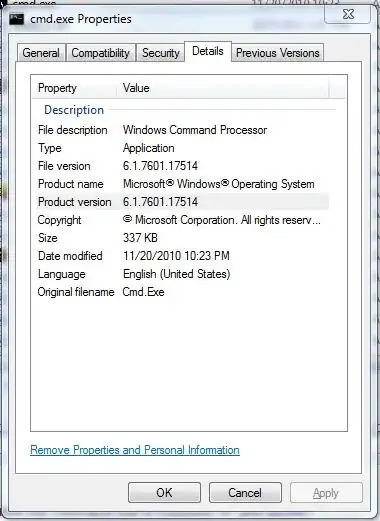Viewport: 380px width, 521px height.
Task: Click the Product version value 6.1.7601.17514
Action: [160, 202]
